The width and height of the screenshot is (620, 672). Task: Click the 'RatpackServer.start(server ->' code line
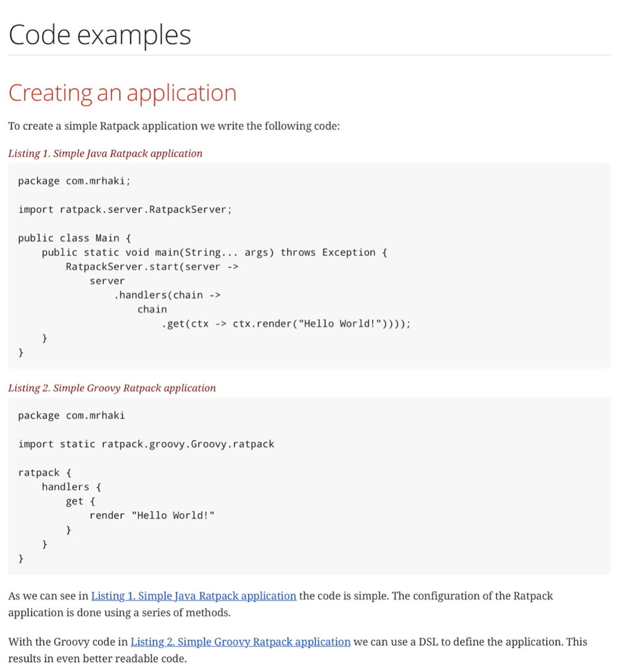click(x=152, y=266)
